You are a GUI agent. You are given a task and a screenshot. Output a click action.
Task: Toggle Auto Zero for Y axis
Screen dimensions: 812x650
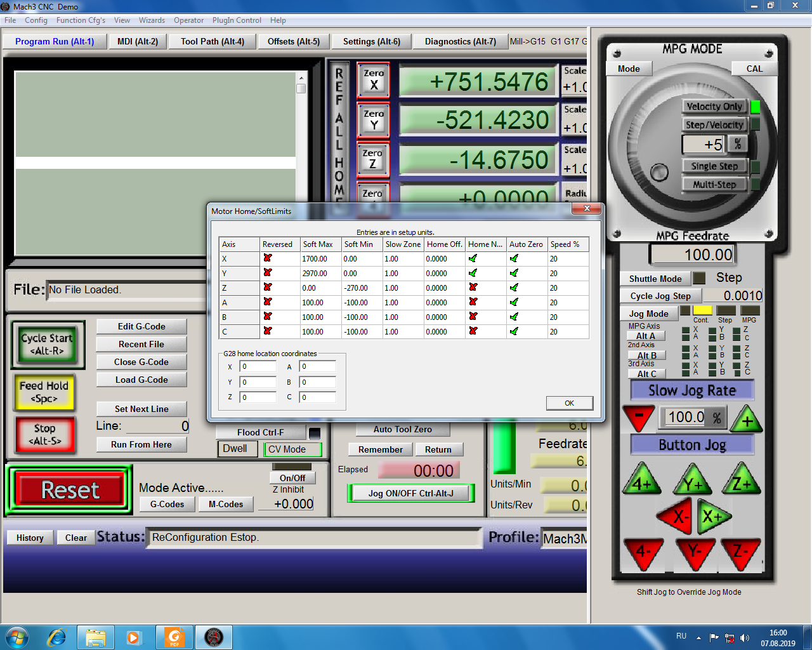point(514,273)
